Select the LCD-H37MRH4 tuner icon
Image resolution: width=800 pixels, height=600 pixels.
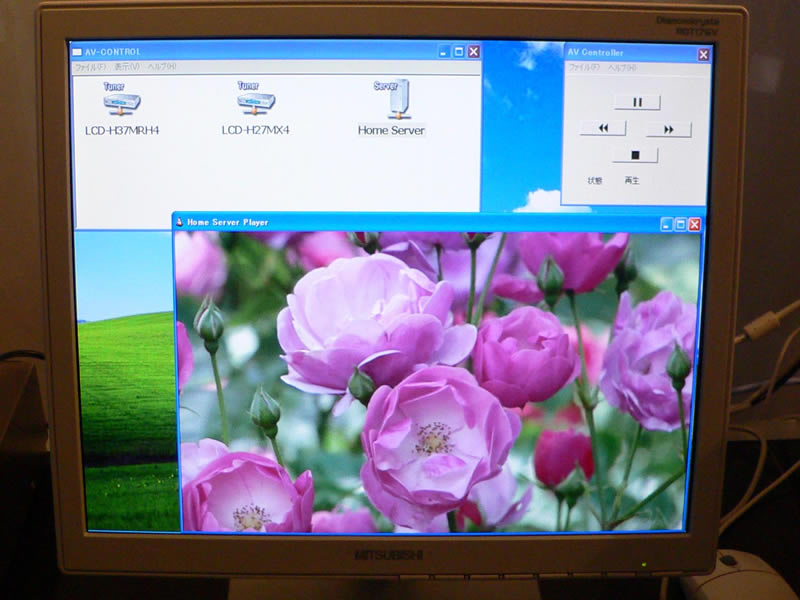click(121, 102)
